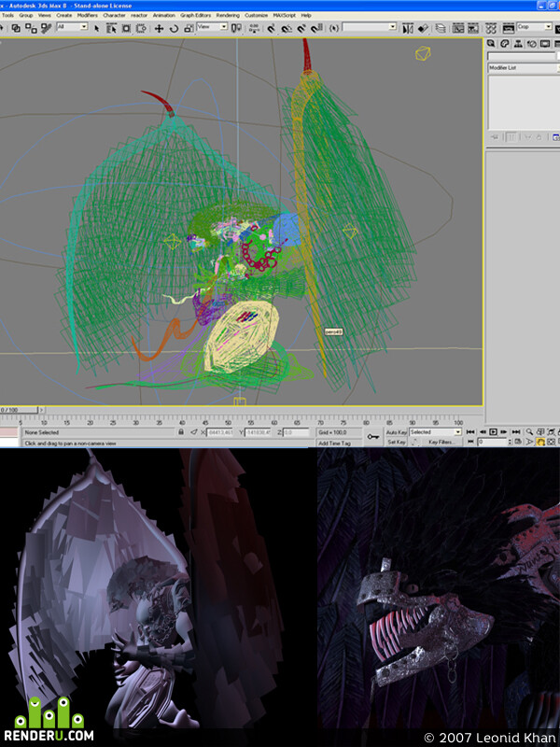The height and width of the screenshot is (747, 560).
Task: Click the Y coordinate field
Action: (258, 432)
